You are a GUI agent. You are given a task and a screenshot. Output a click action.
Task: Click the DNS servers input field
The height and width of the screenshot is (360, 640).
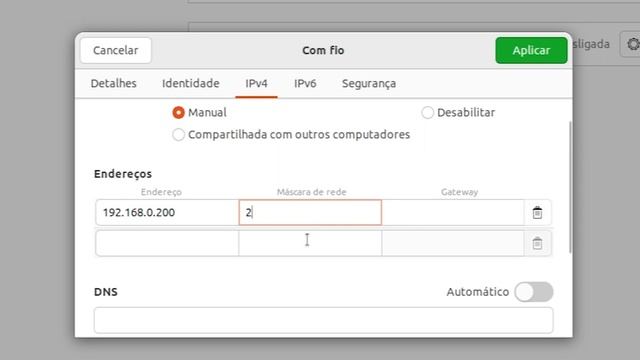click(x=324, y=320)
